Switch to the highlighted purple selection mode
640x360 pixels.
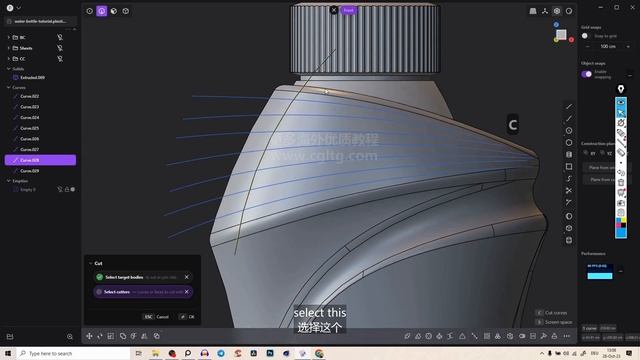[x=102, y=11]
